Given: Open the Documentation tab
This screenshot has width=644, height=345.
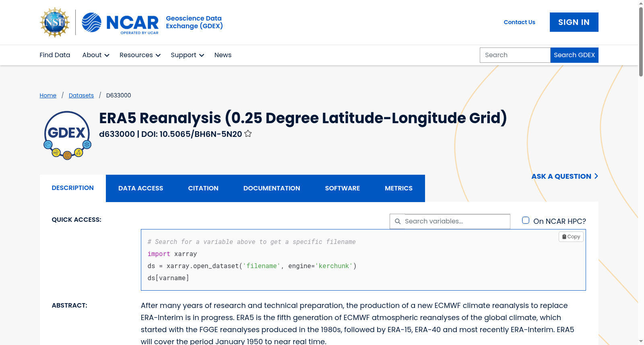Looking at the screenshot, I should pos(272,188).
